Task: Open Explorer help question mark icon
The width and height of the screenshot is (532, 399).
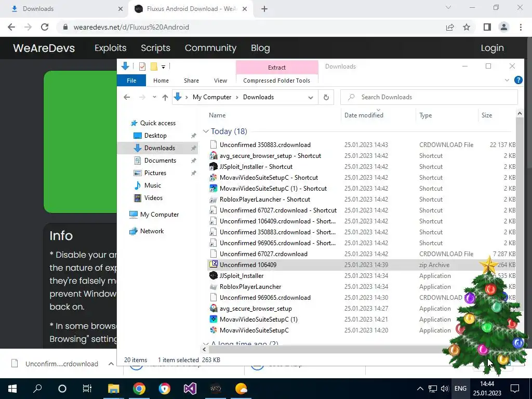Action: pyautogui.click(x=518, y=80)
